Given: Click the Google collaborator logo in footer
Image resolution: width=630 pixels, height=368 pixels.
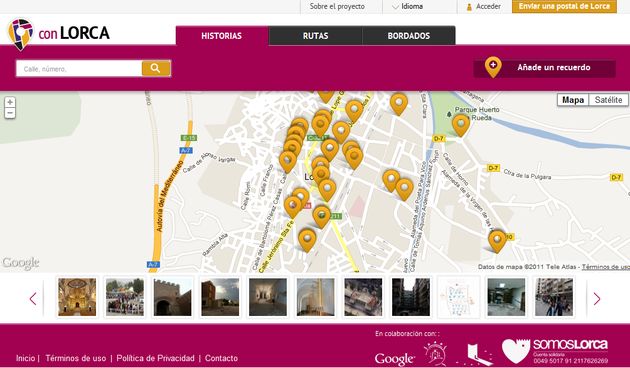Looking at the screenshot, I should tap(394, 359).
